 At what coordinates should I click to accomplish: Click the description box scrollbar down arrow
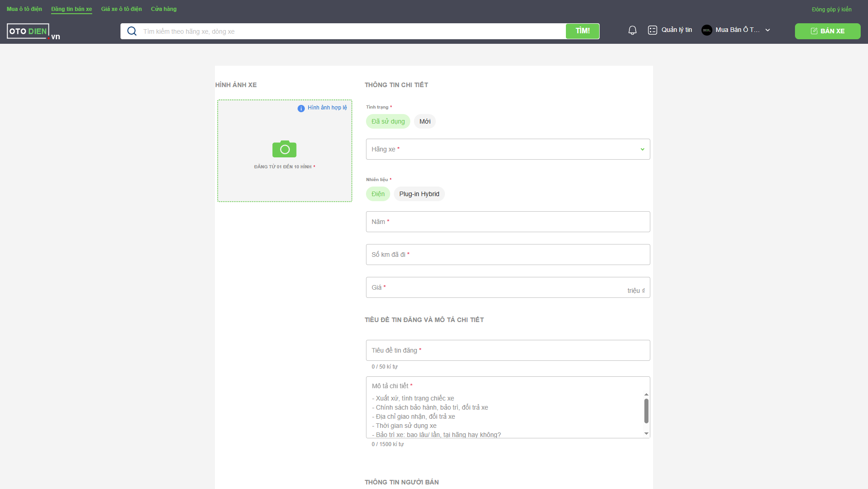coord(646,433)
